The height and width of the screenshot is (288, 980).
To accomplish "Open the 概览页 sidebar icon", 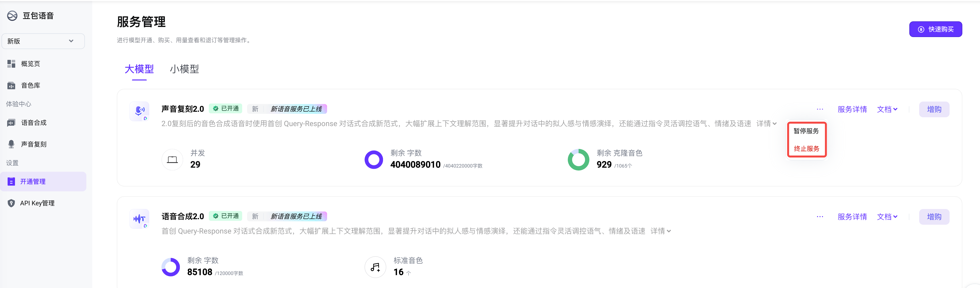I will tap(12, 64).
